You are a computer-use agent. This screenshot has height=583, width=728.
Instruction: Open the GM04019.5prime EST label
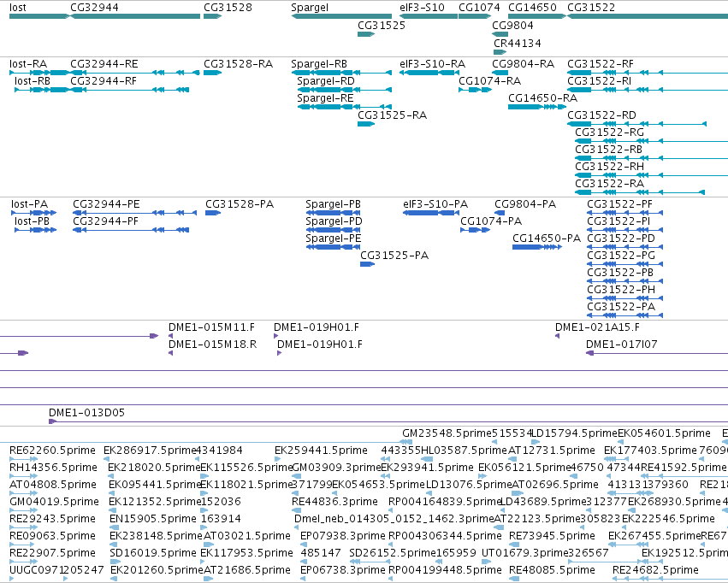pyautogui.click(x=54, y=502)
